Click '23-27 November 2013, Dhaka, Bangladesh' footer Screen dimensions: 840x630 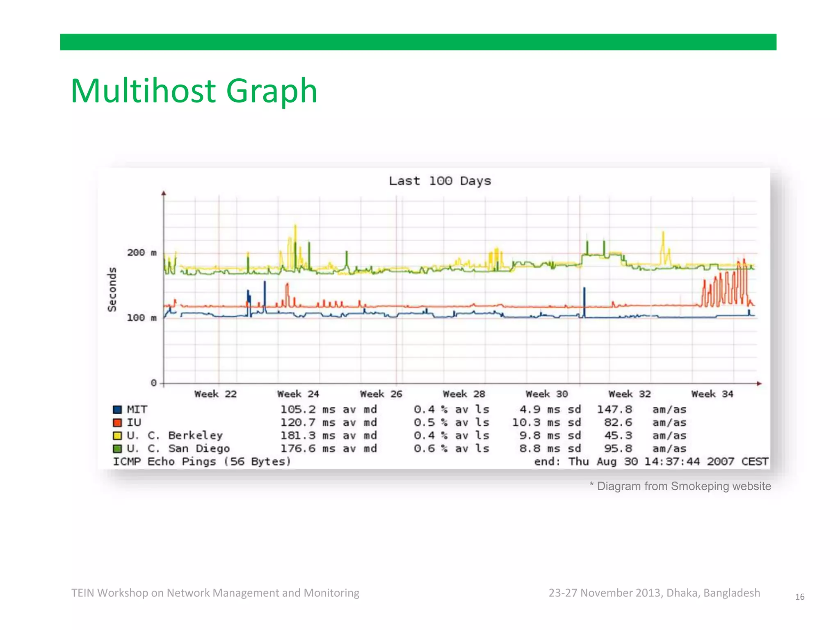tap(655, 593)
